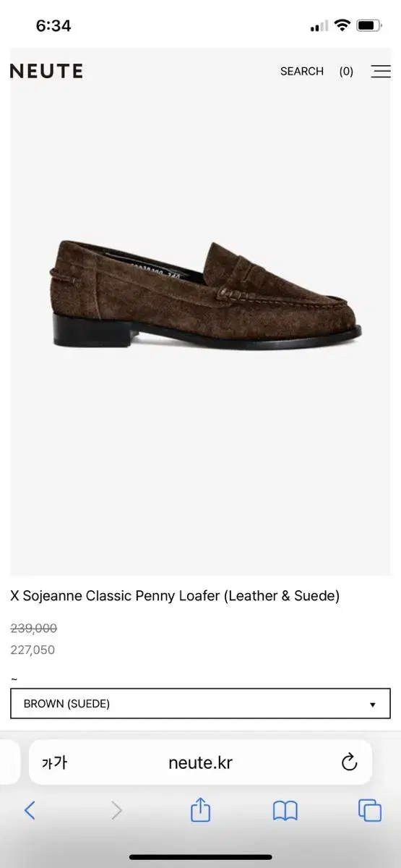Go to the NEUTE logo homepage

(46, 71)
